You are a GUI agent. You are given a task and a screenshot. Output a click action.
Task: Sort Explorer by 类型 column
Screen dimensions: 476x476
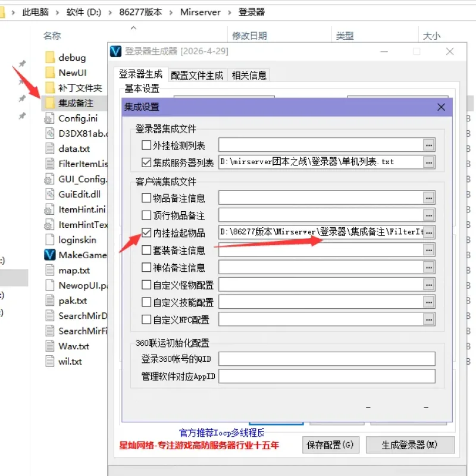[345, 36]
